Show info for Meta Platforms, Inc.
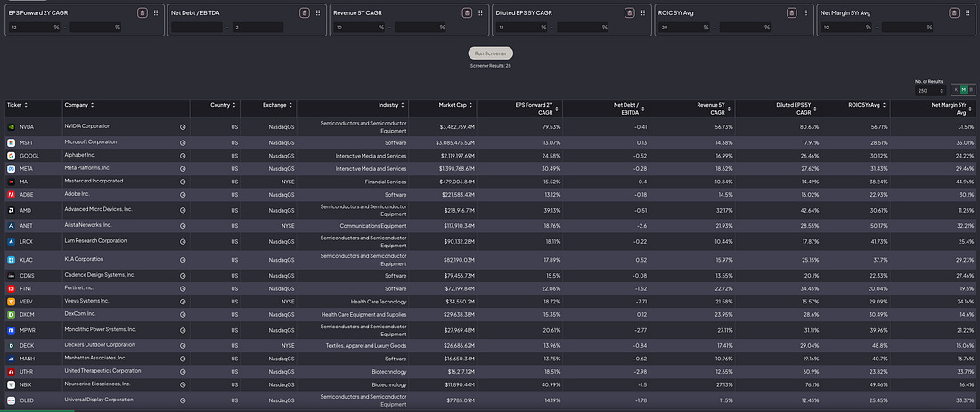The image size is (980, 412). click(x=183, y=168)
